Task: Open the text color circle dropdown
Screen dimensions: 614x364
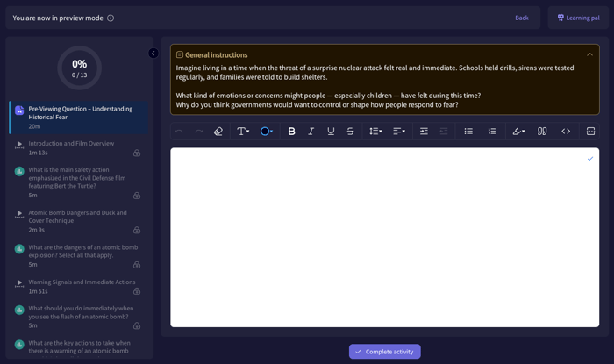Action: pos(267,132)
